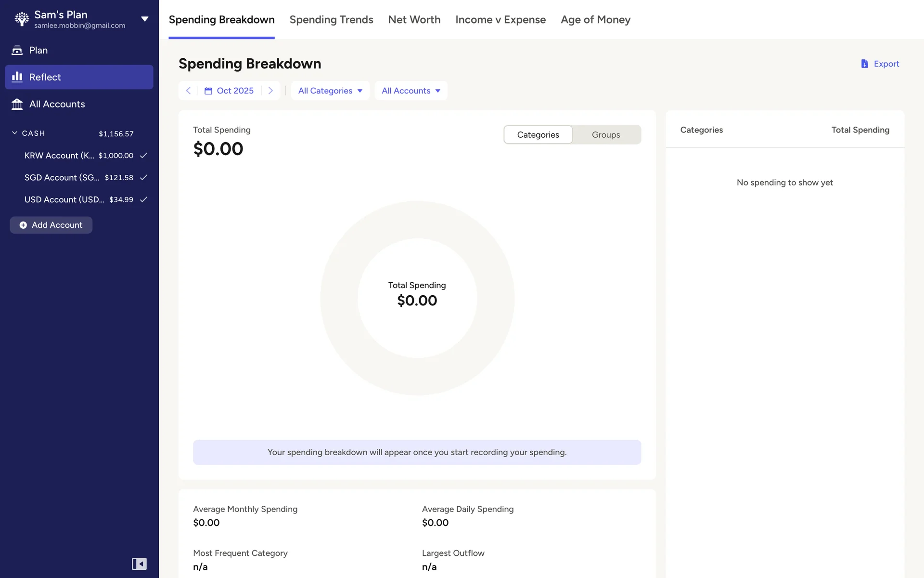Open the Net Worth tab

(x=414, y=20)
